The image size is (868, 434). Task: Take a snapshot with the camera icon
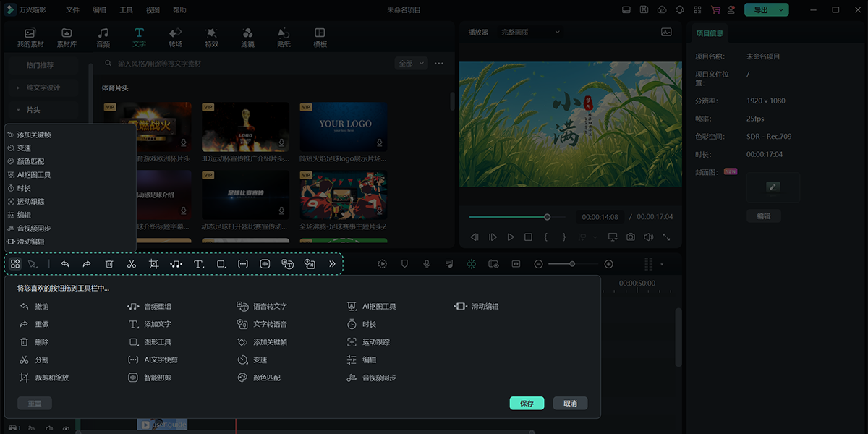pos(631,237)
